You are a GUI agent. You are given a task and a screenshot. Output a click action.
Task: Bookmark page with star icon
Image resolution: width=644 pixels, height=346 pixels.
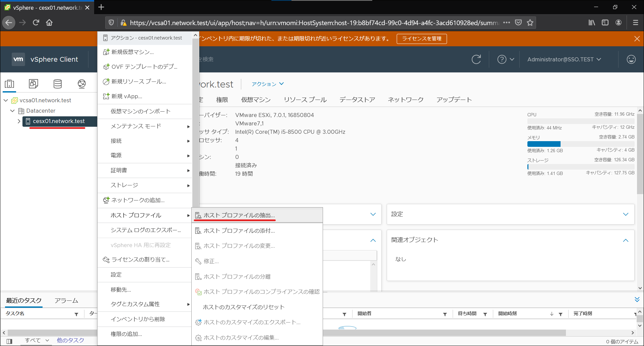pyautogui.click(x=530, y=22)
